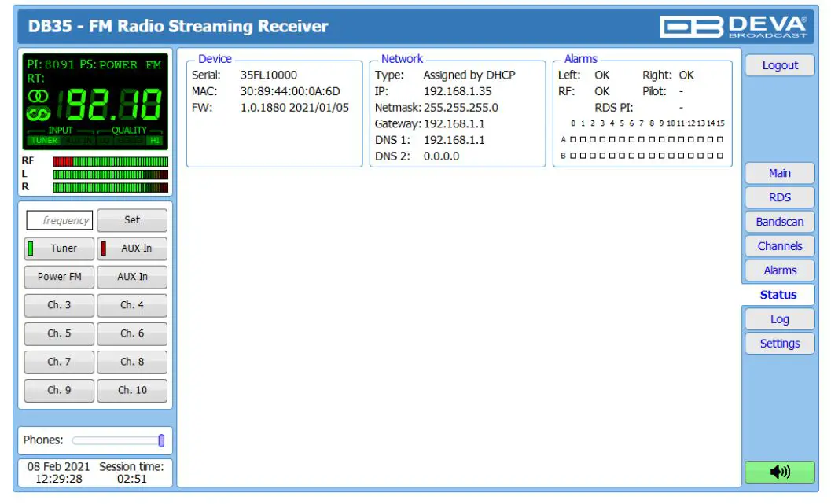Tune to channel Ch. 7
The width and height of the screenshot is (831, 504).
tap(58, 362)
